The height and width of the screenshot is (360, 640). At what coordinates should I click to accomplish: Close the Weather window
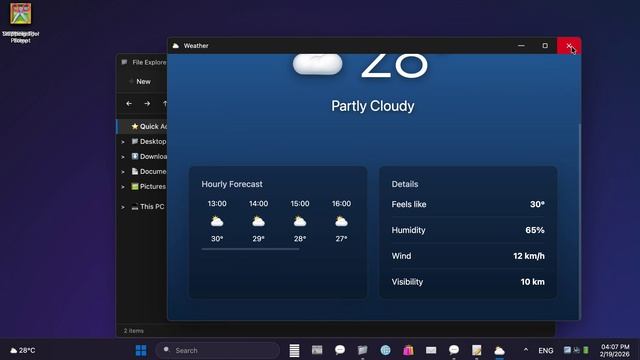[569, 46]
